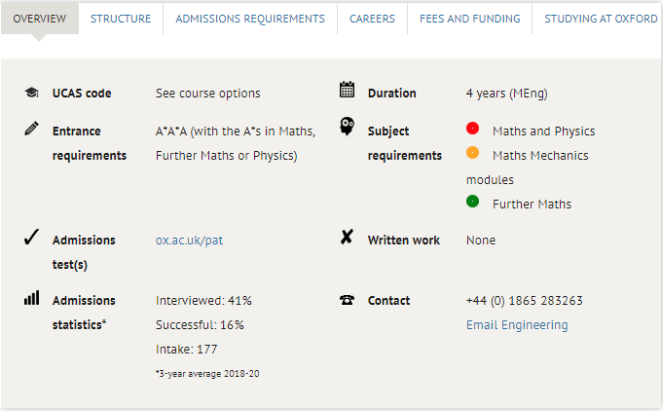Click the calendar icon next to Duration
Image resolution: width=663 pixels, height=411 pixels.
tap(347, 90)
